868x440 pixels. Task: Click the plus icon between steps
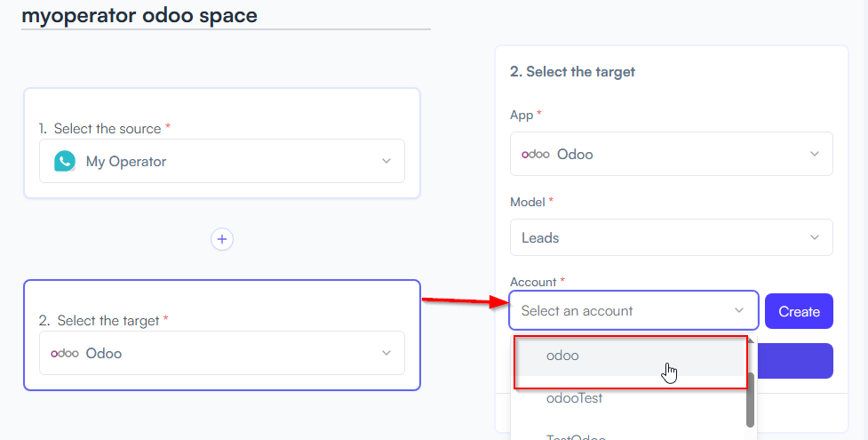222,239
